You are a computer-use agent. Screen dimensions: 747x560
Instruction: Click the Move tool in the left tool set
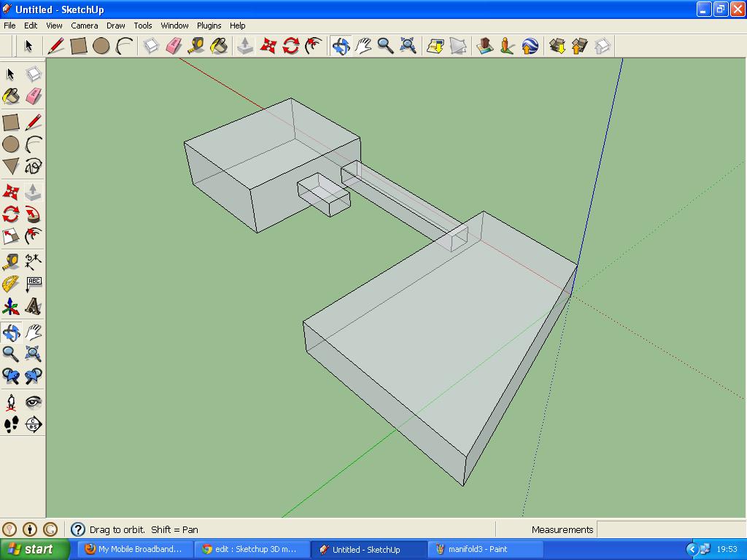[x=11, y=192]
